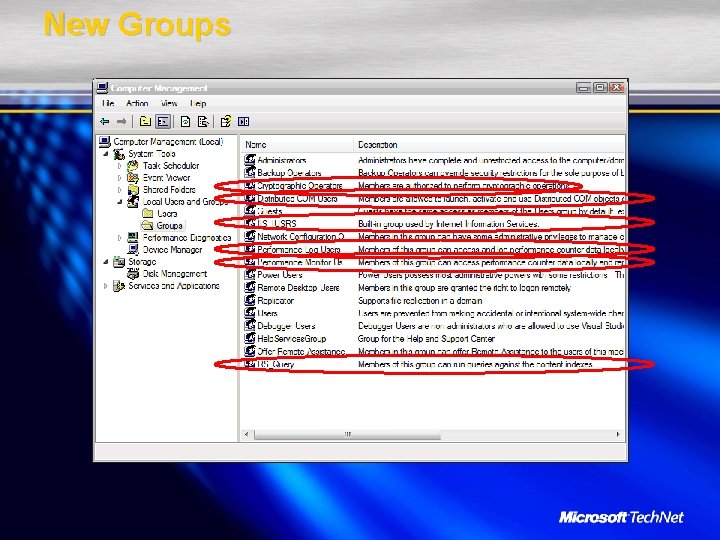This screenshot has width=720, height=540.
Task: Click the Device Manager icon in tree
Action: [133, 249]
